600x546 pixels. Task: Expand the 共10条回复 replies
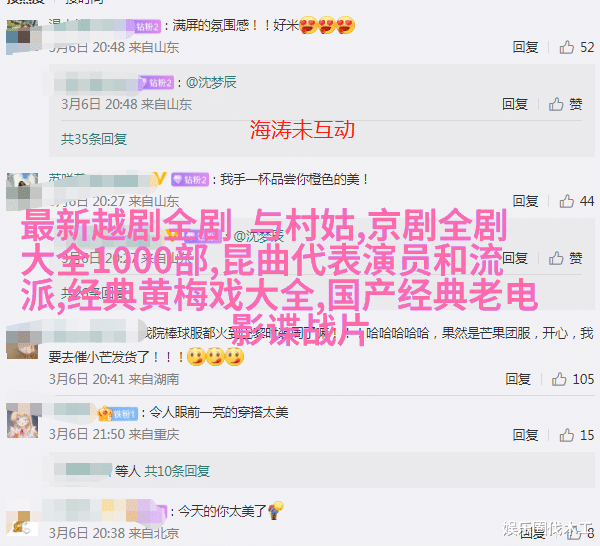[177, 471]
